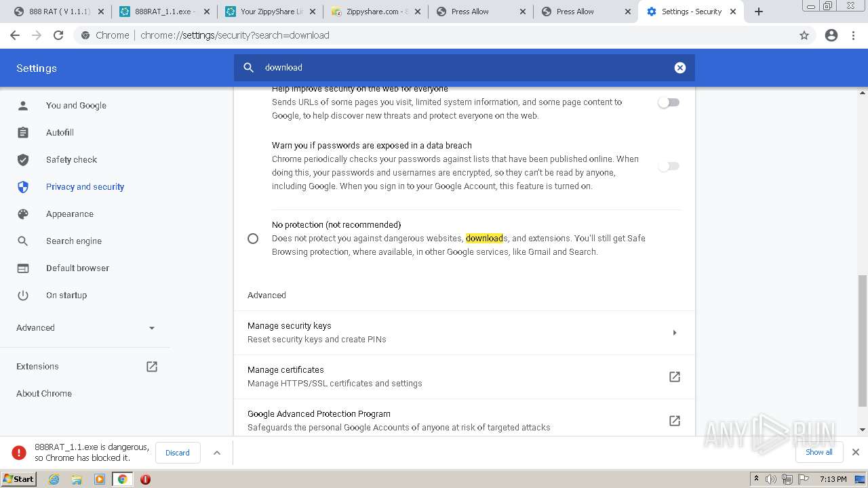Open the You and Google section

click(76, 106)
